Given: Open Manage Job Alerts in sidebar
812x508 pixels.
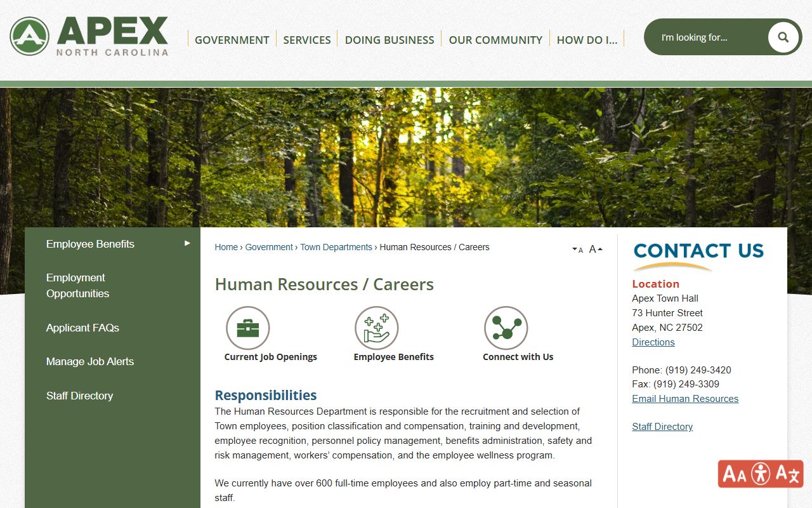Looking at the screenshot, I should point(90,361).
